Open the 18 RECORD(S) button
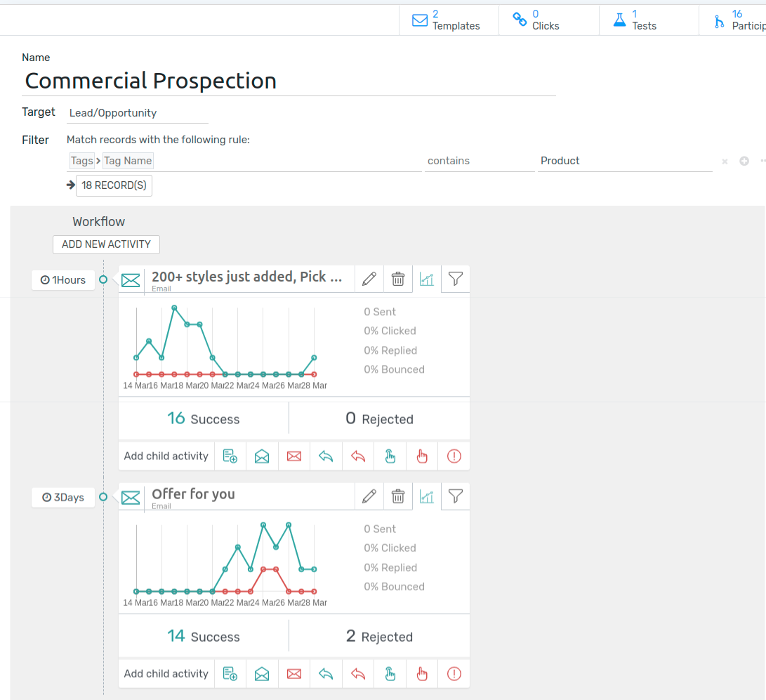 [x=114, y=185]
